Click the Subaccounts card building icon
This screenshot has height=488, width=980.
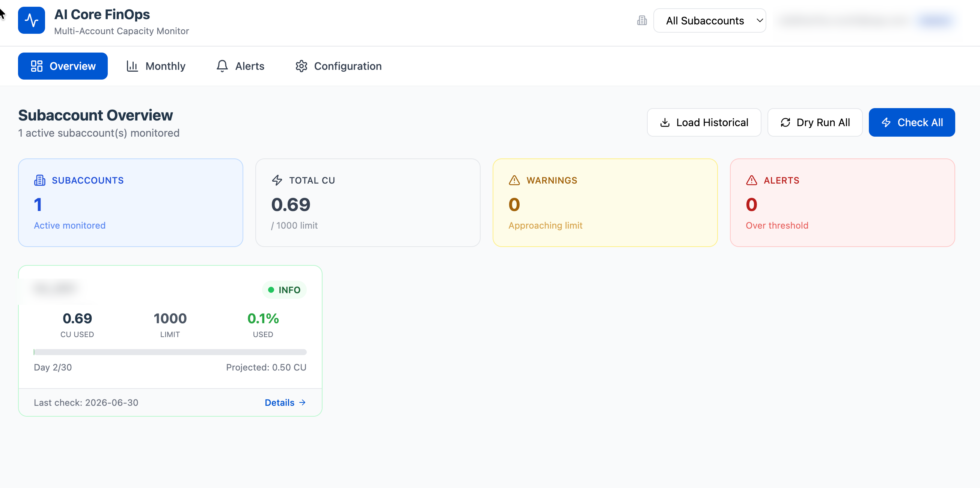(39, 180)
